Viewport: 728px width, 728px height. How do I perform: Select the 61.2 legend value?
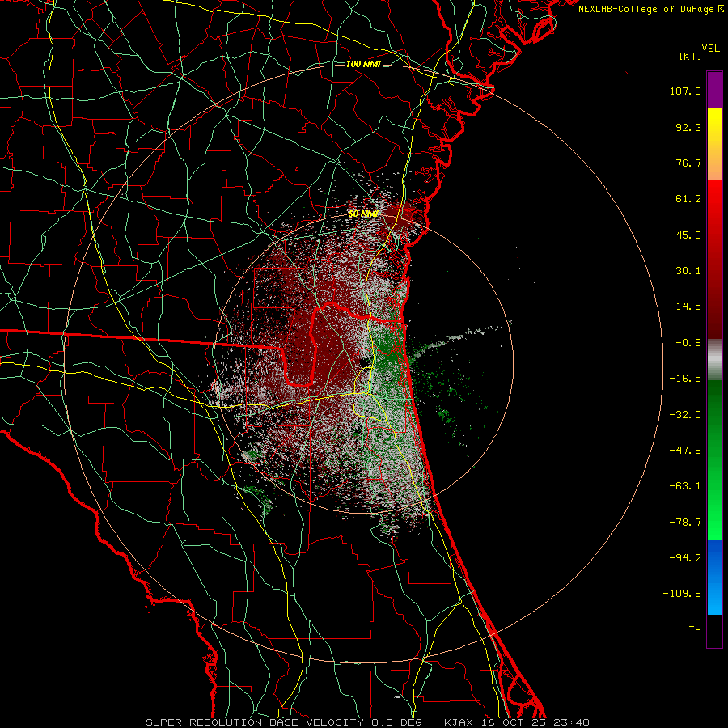(x=688, y=199)
